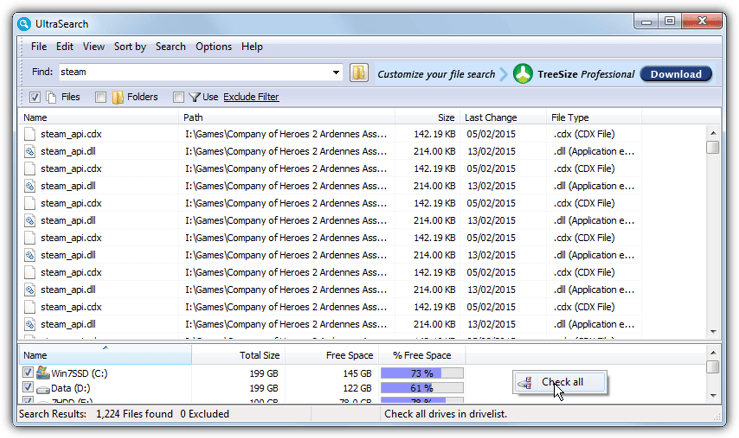Click the 0 Excluded status text

pos(205,414)
